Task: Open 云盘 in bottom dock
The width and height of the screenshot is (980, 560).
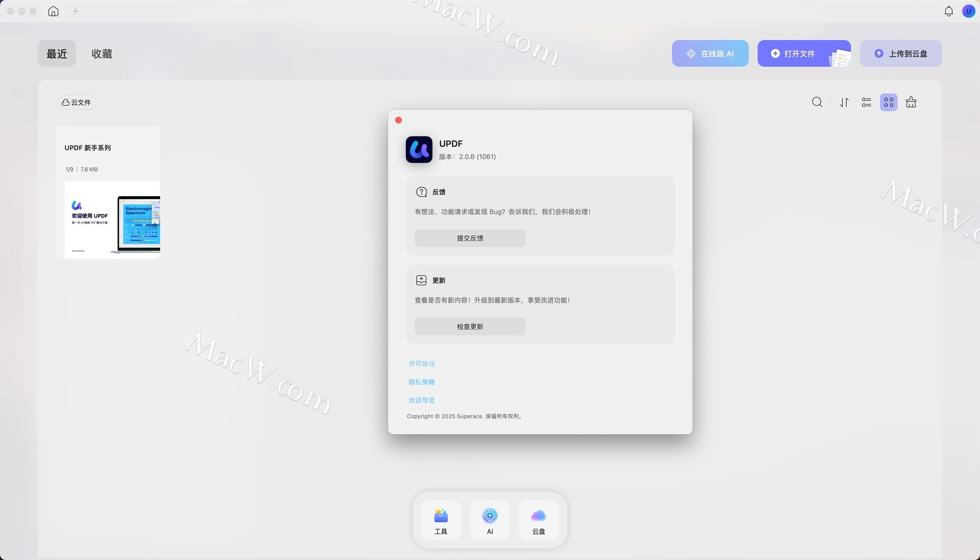Action: coord(538,520)
